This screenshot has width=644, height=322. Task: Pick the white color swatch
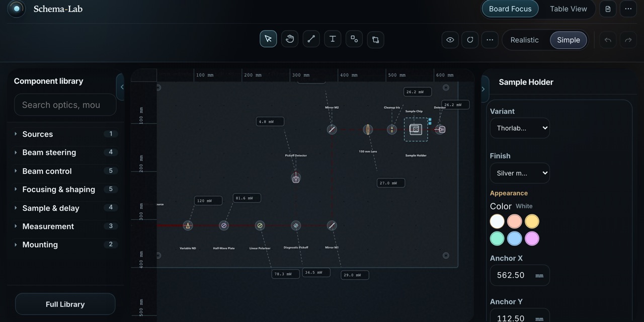tap(497, 221)
